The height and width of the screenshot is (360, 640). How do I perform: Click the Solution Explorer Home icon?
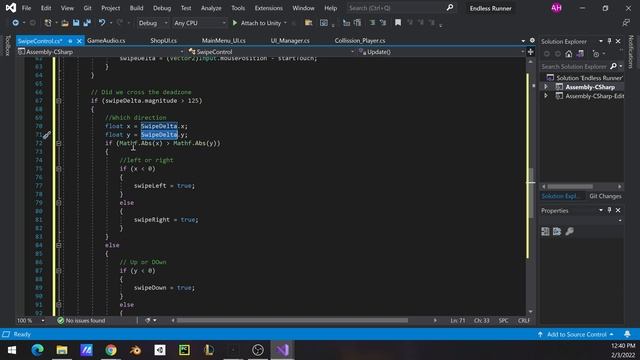(x=569, y=54)
